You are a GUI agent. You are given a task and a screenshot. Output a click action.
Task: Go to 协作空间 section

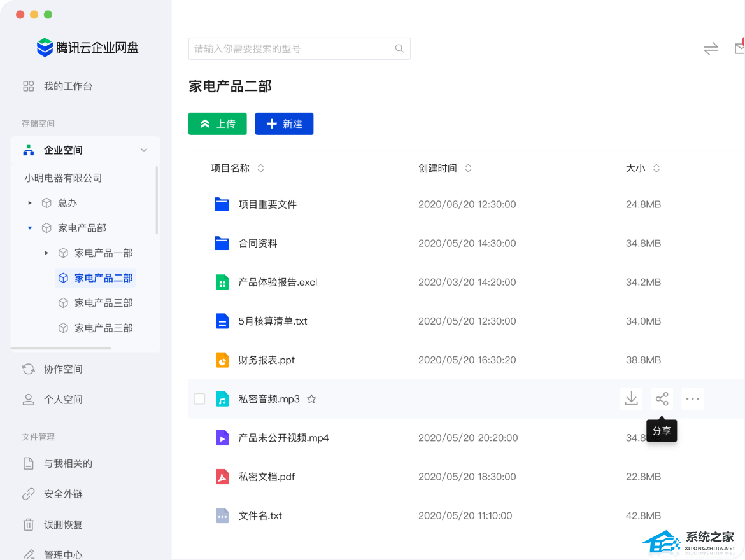[63, 369]
